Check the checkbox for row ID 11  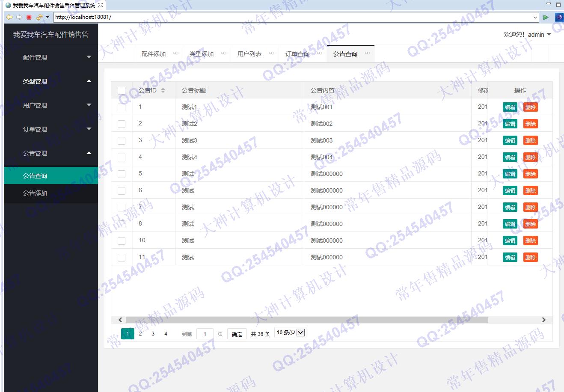point(122,258)
